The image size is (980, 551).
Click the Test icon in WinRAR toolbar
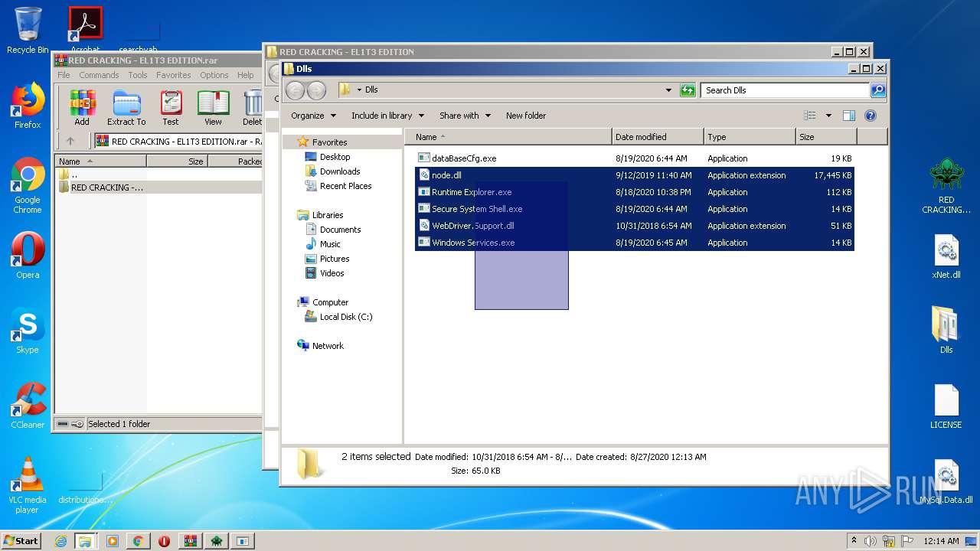[x=171, y=107]
